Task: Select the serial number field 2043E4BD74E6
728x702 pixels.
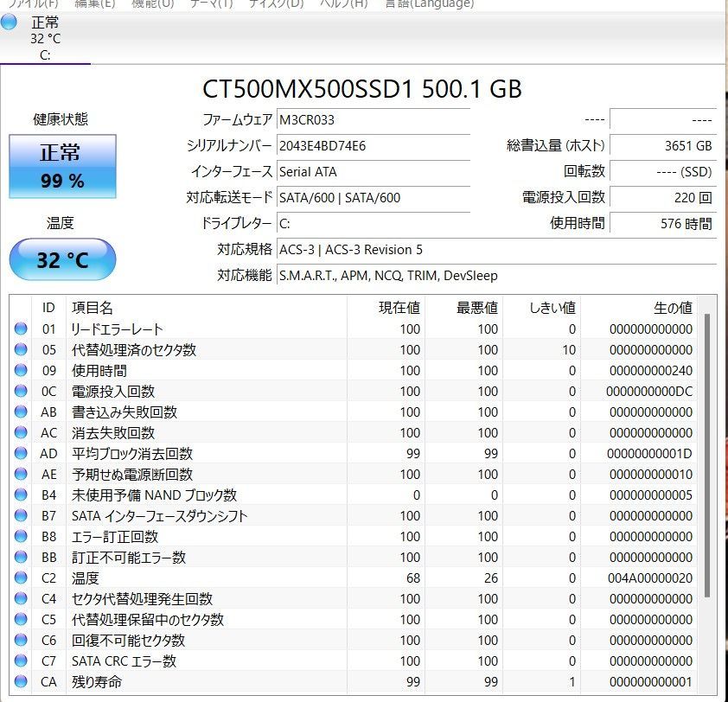Action: point(374,146)
